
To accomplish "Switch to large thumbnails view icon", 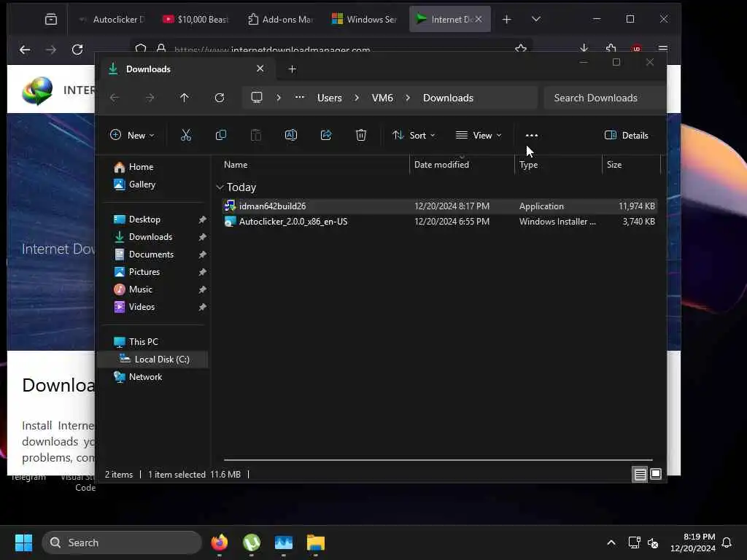I will coord(656,474).
